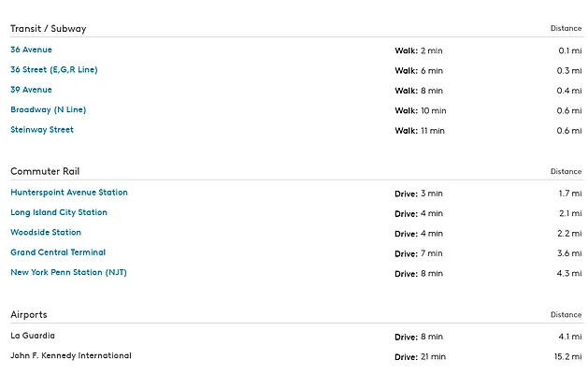The width and height of the screenshot is (588, 374).
Task: Open Long Island City Station link
Action: pyautogui.click(x=59, y=212)
